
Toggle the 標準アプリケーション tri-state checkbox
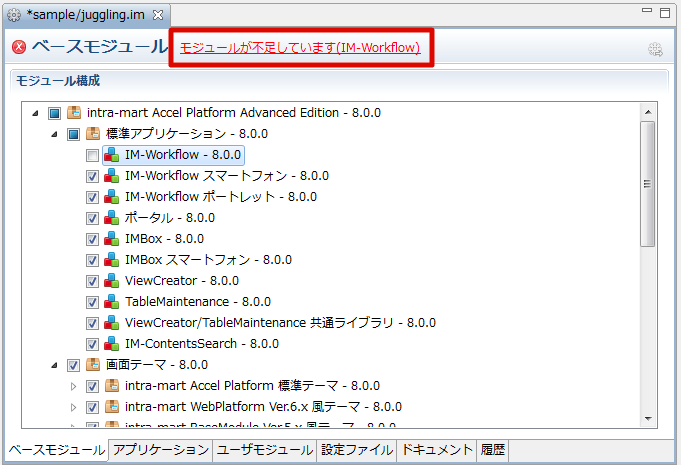[73, 134]
